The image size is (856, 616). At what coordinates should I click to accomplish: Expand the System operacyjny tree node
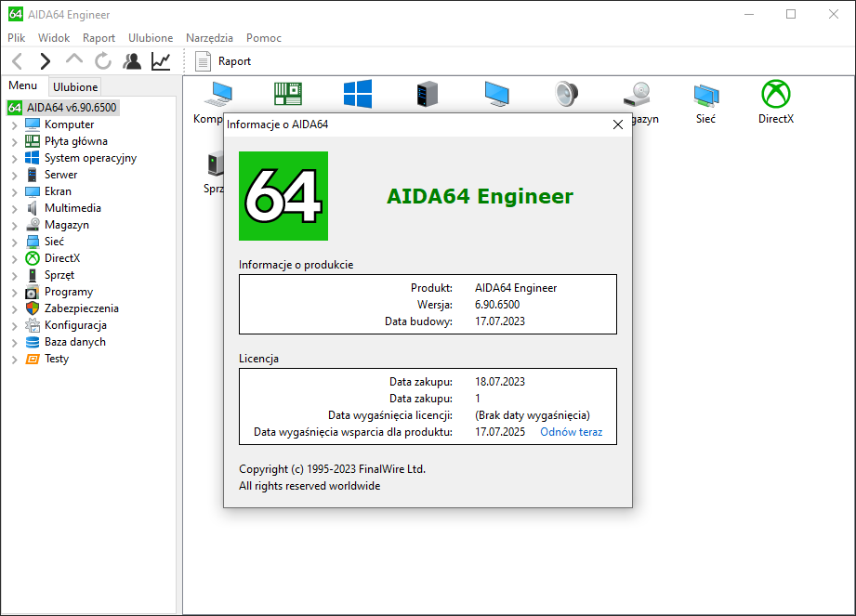[14, 159]
